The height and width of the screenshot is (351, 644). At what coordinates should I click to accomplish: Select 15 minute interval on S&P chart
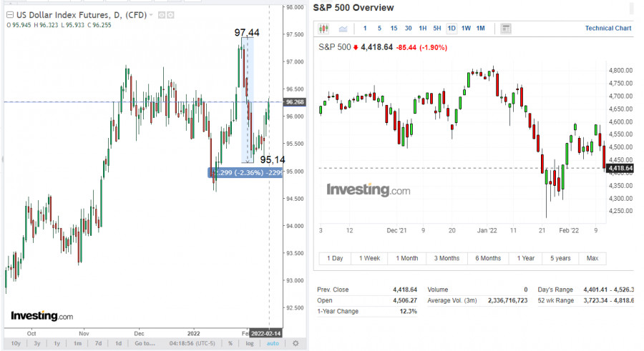[x=394, y=29]
